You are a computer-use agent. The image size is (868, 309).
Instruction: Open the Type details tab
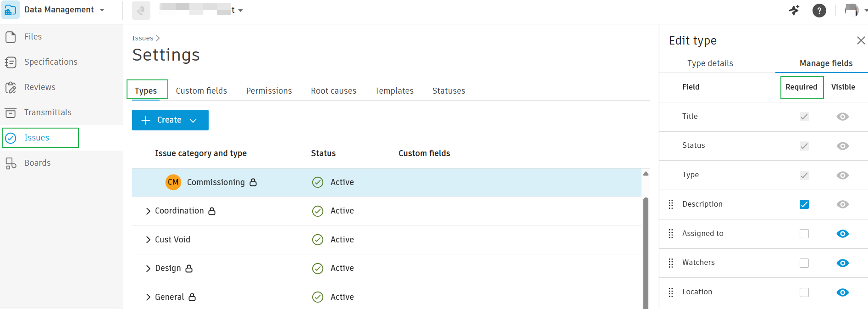pyautogui.click(x=710, y=63)
